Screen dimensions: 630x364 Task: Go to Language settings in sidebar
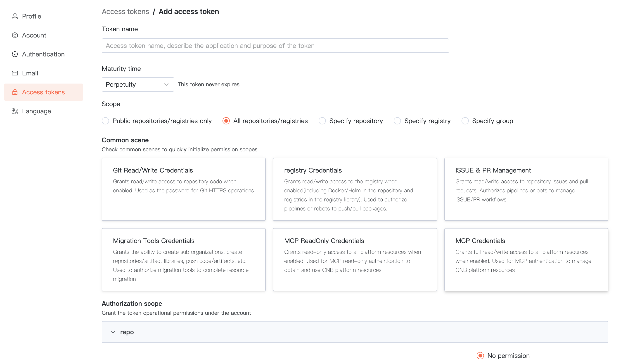[x=36, y=111]
